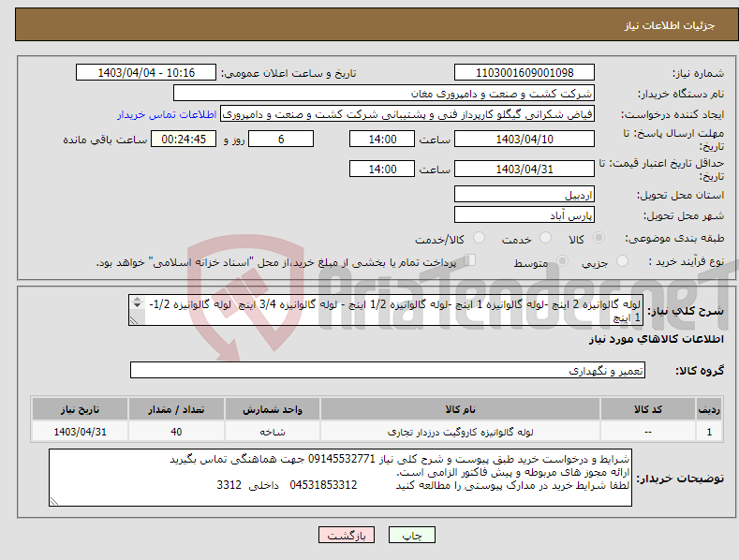Click the quantity cell 40
This screenshot has width=739, height=560.
[176, 432]
